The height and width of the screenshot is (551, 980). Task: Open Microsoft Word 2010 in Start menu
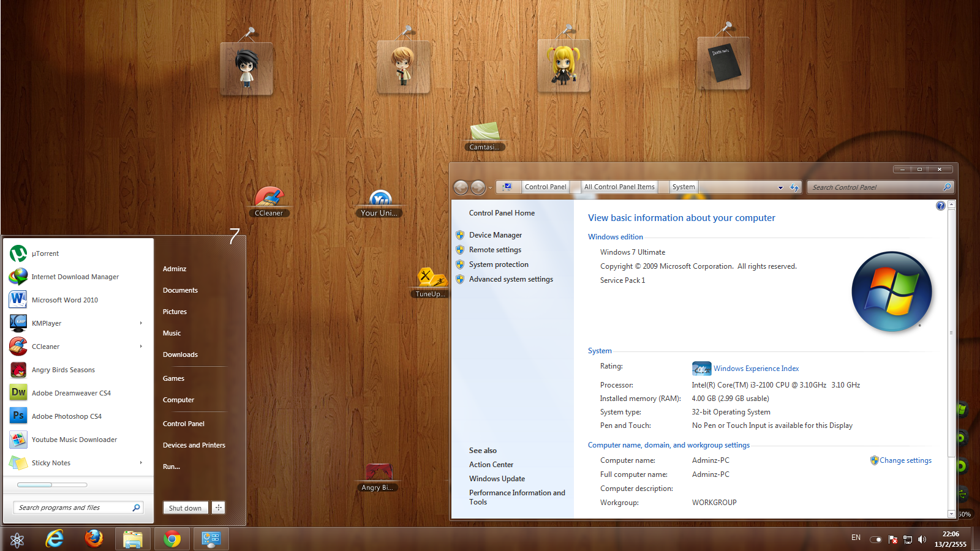pyautogui.click(x=78, y=300)
